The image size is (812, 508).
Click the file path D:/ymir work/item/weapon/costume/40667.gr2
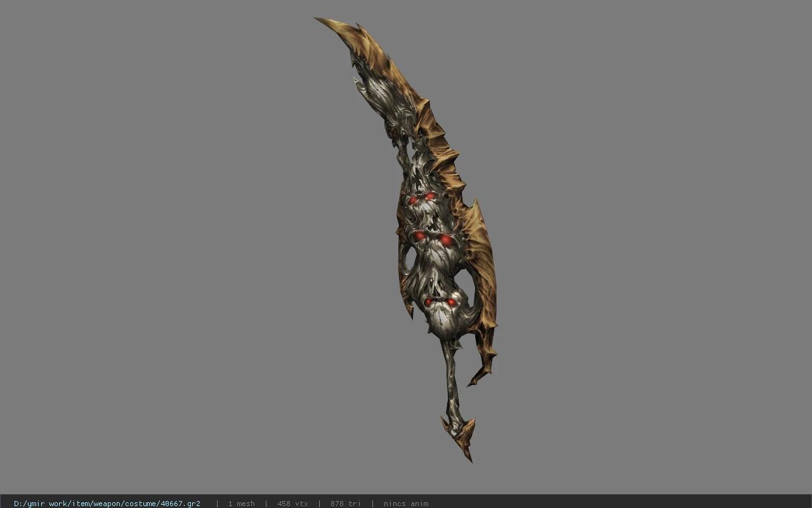click(107, 504)
